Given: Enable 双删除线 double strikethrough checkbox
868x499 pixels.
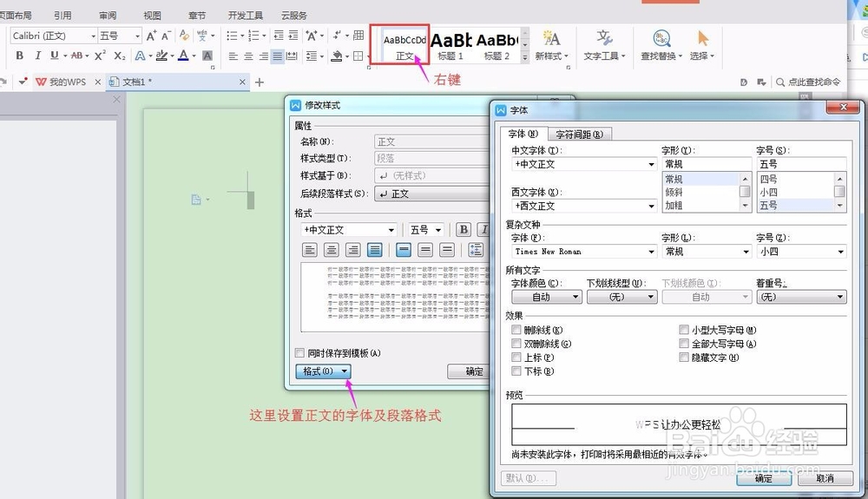Looking at the screenshot, I should [516, 344].
